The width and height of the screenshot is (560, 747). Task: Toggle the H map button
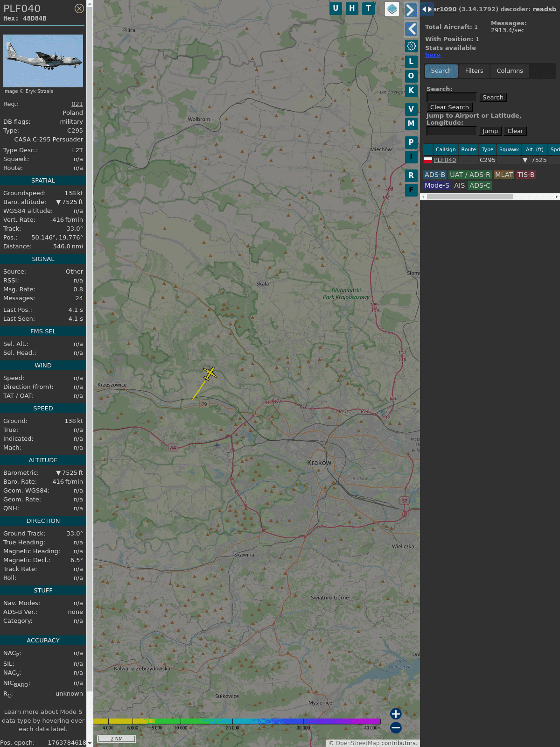pos(352,8)
